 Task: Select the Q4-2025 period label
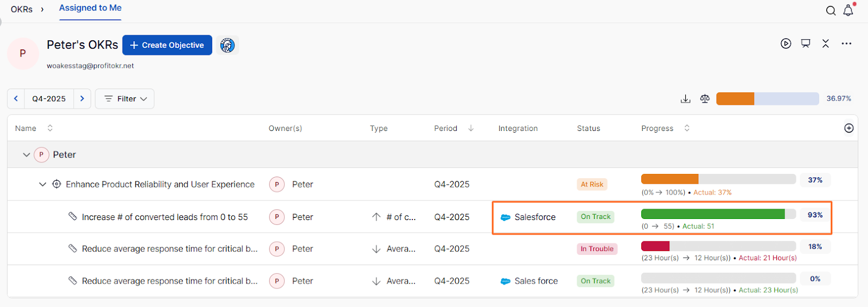pyautogui.click(x=49, y=98)
